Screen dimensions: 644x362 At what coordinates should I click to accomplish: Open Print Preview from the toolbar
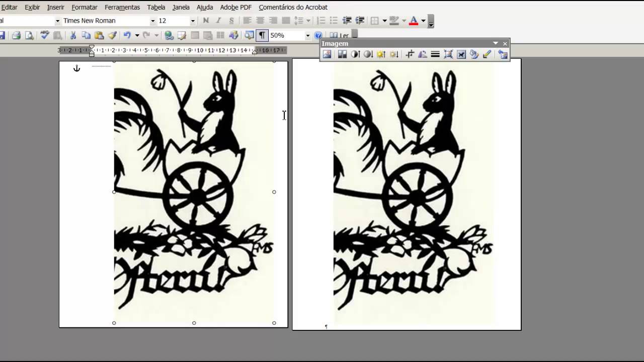(x=29, y=35)
